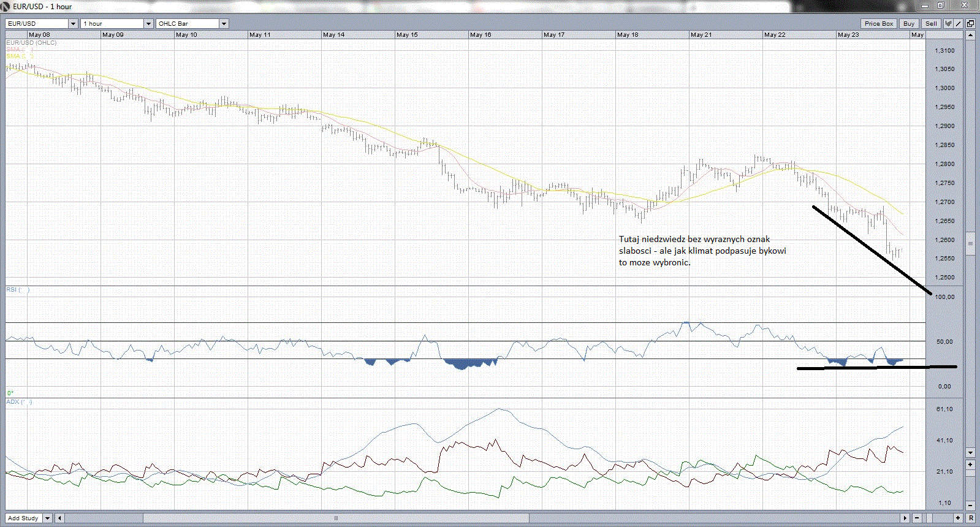This screenshot has width=980, height=527.
Task: Click the Add Study button
Action: pyautogui.click(x=23, y=518)
